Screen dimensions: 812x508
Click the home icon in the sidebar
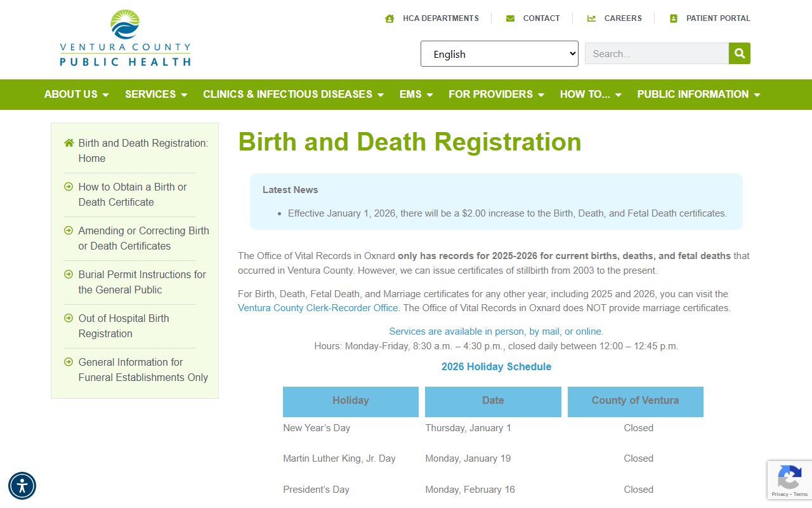coord(69,143)
